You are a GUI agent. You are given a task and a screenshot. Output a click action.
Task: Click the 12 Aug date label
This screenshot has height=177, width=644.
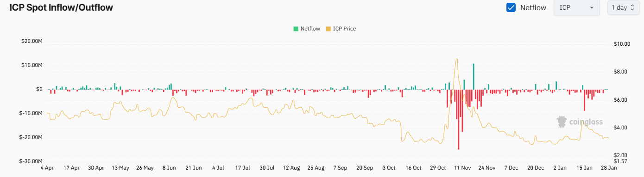point(291,168)
